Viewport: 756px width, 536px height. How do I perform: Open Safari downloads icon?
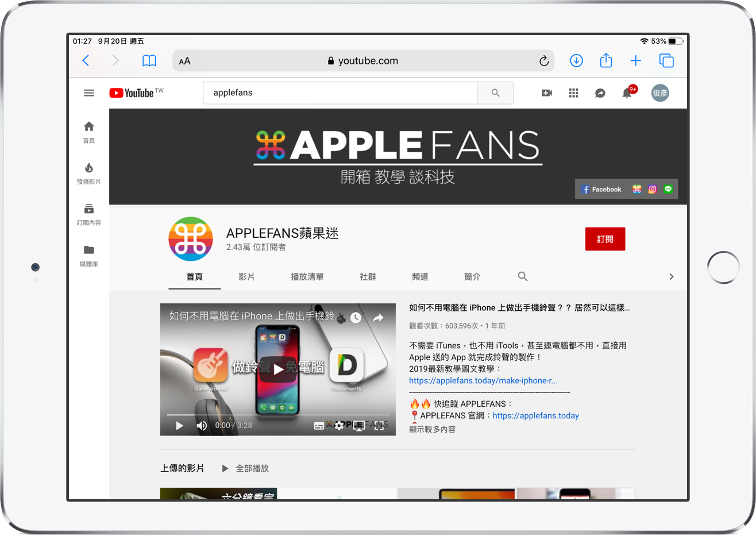click(576, 61)
